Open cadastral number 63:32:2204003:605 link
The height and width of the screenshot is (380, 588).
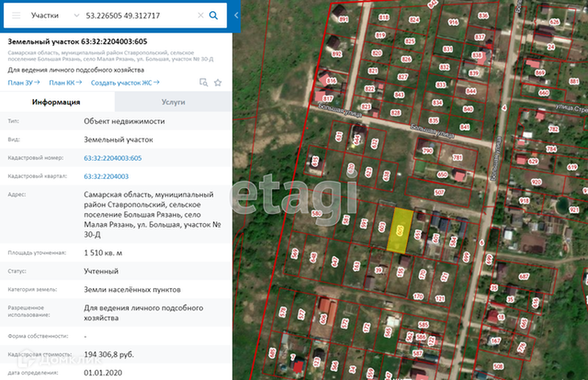pyautogui.click(x=113, y=158)
